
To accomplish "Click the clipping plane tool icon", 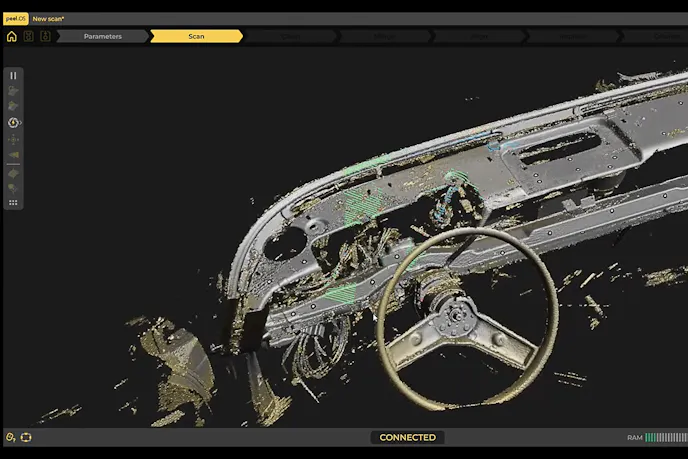I will tap(14, 155).
